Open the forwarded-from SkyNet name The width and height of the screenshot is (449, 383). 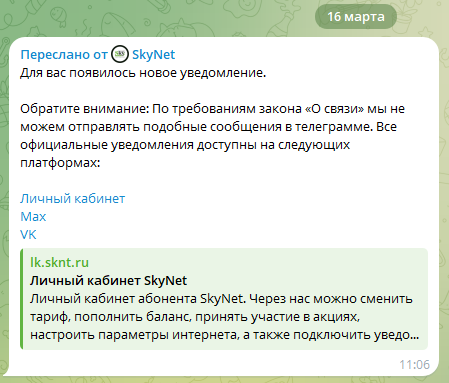pos(153,55)
